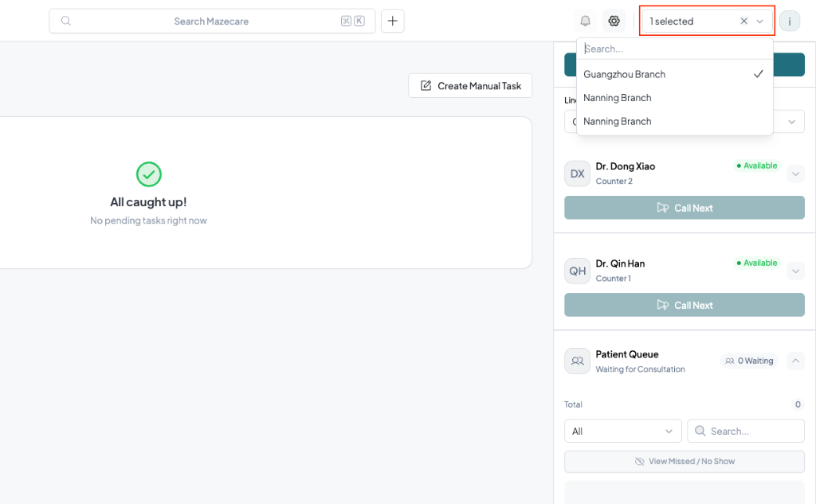
Task: Choose the last Nanning Branch option
Action: coord(674,121)
